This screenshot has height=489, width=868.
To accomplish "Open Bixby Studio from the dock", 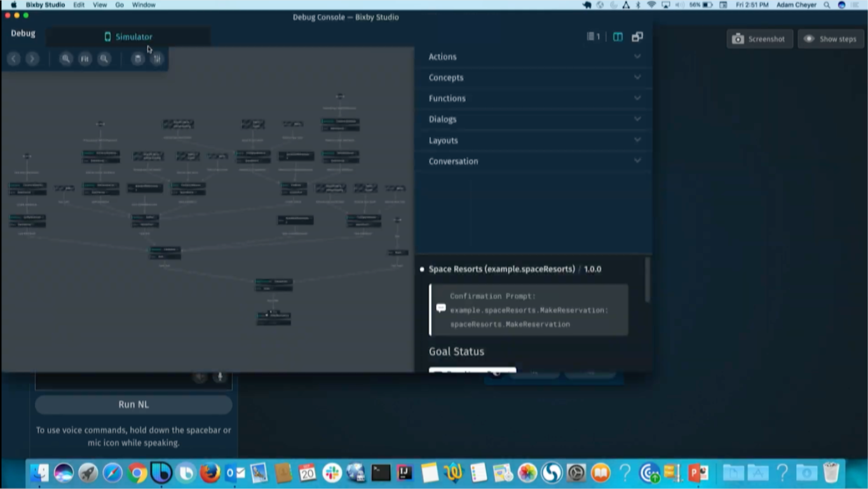I will click(x=161, y=472).
